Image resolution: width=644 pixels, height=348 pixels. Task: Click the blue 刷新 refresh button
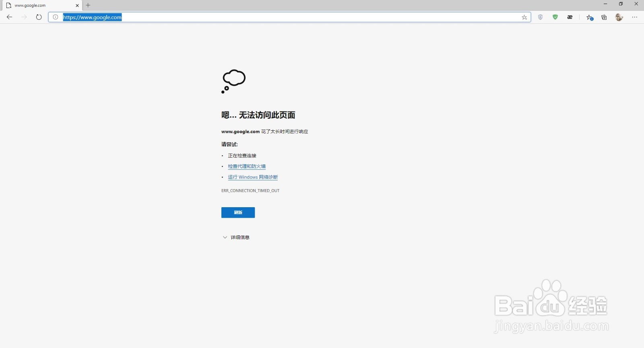[x=238, y=212]
